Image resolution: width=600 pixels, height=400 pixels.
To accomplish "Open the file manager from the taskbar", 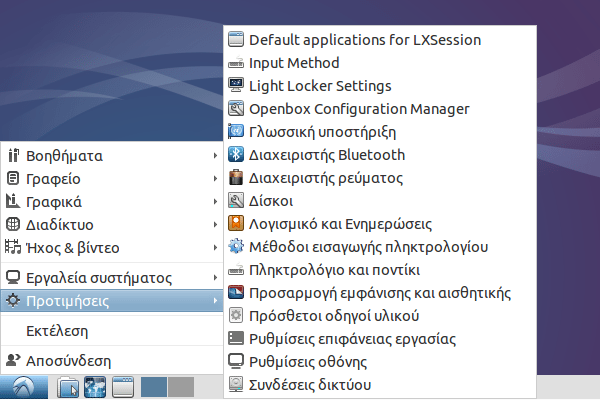I will pos(68,387).
